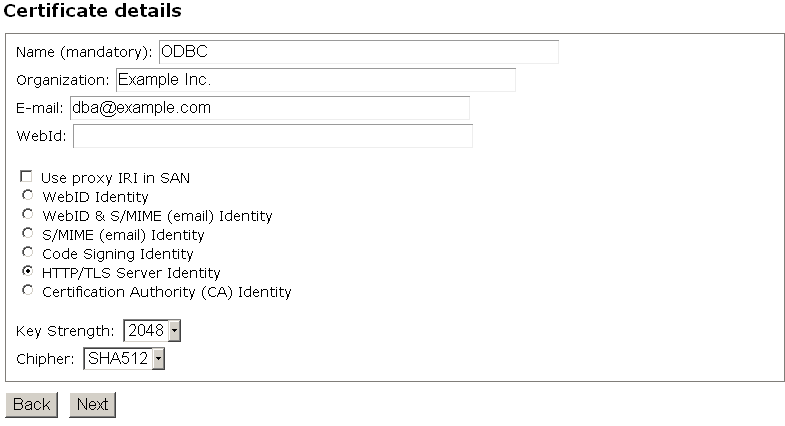Image resolution: width=785 pixels, height=426 pixels.
Task: Click the Name (mandatory) input field
Action: (358, 52)
